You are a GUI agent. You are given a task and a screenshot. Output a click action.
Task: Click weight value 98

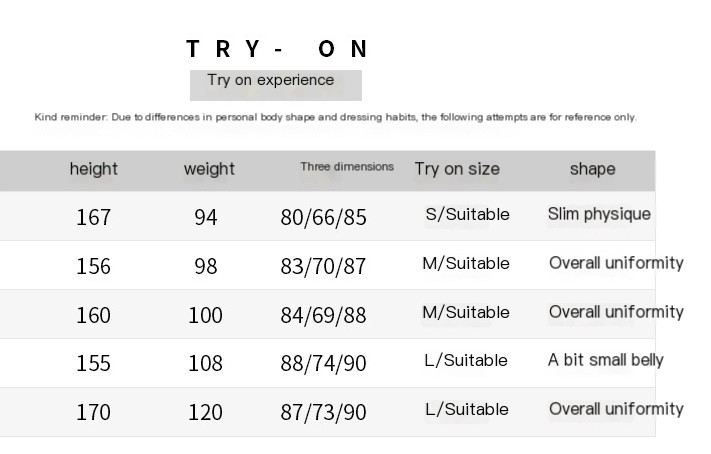tap(206, 266)
